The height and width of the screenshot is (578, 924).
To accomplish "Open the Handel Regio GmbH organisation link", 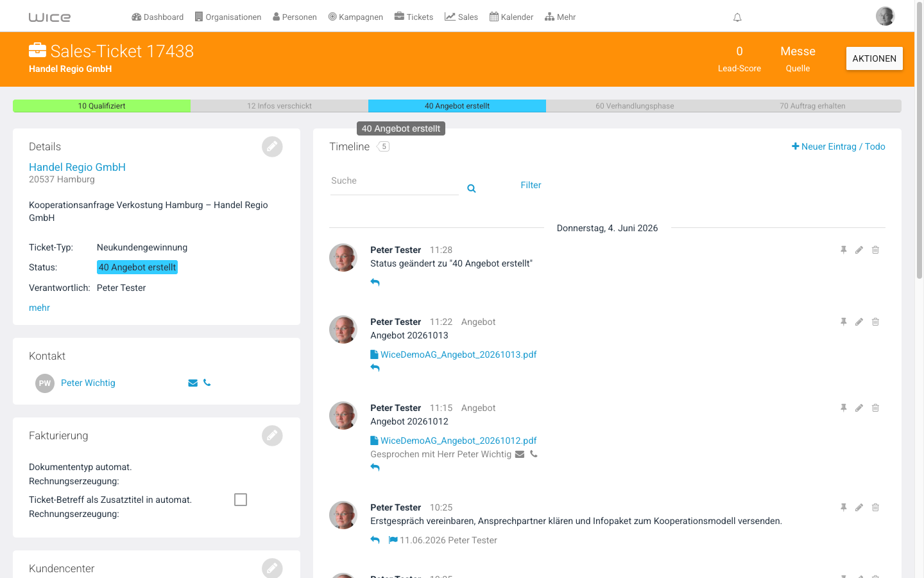I will point(77,167).
